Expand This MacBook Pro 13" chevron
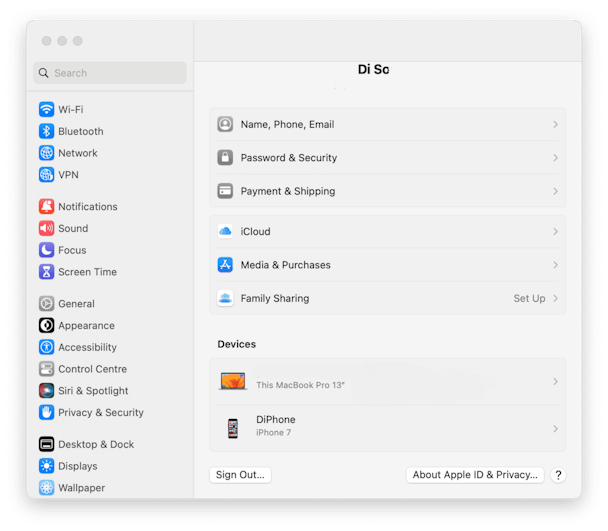The image size is (608, 531). (555, 381)
